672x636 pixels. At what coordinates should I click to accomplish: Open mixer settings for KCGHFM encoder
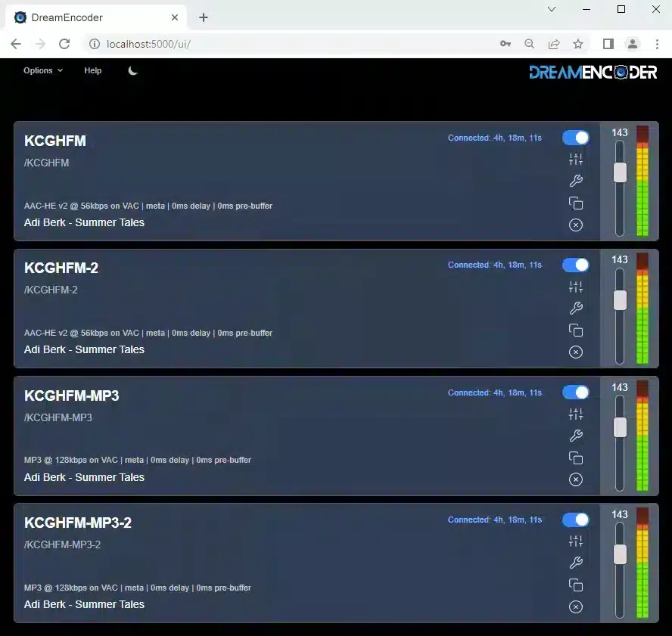576,159
